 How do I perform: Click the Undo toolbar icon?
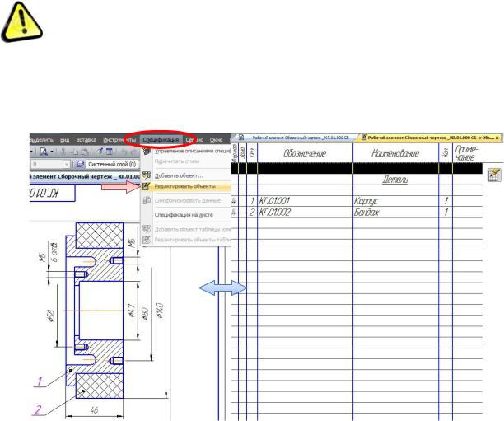coord(124,152)
